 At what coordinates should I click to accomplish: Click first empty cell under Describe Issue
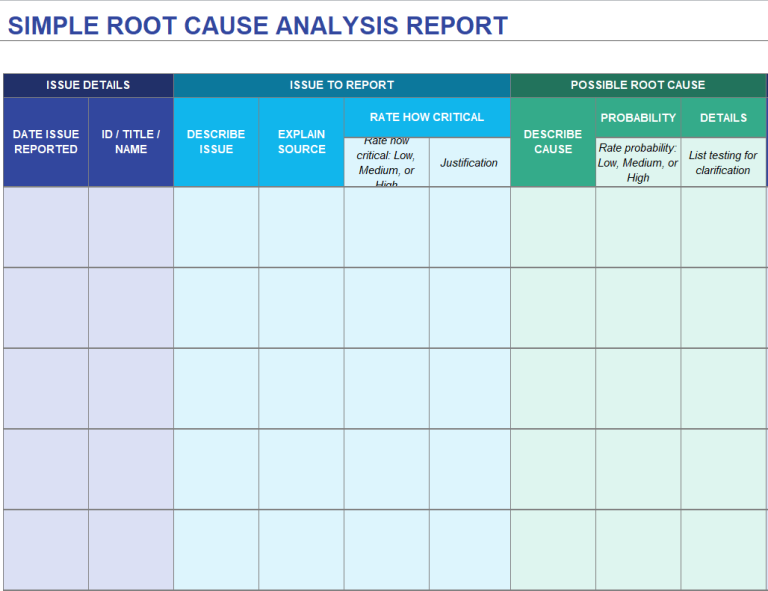coord(216,227)
